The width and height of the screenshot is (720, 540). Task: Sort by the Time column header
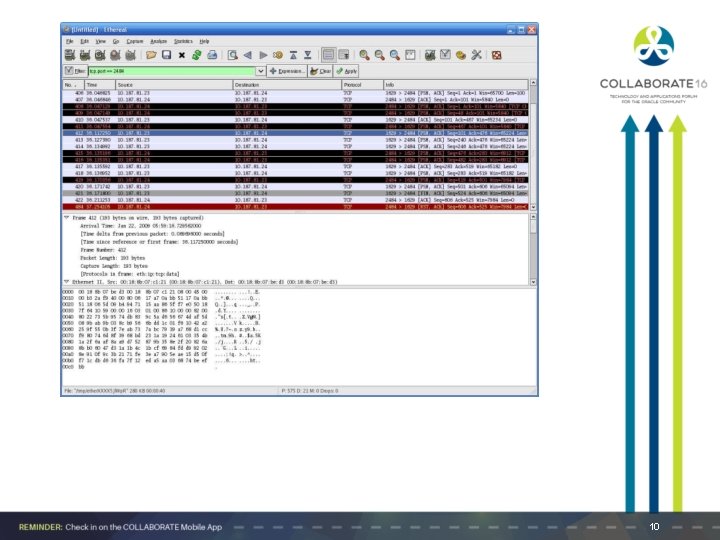point(100,85)
